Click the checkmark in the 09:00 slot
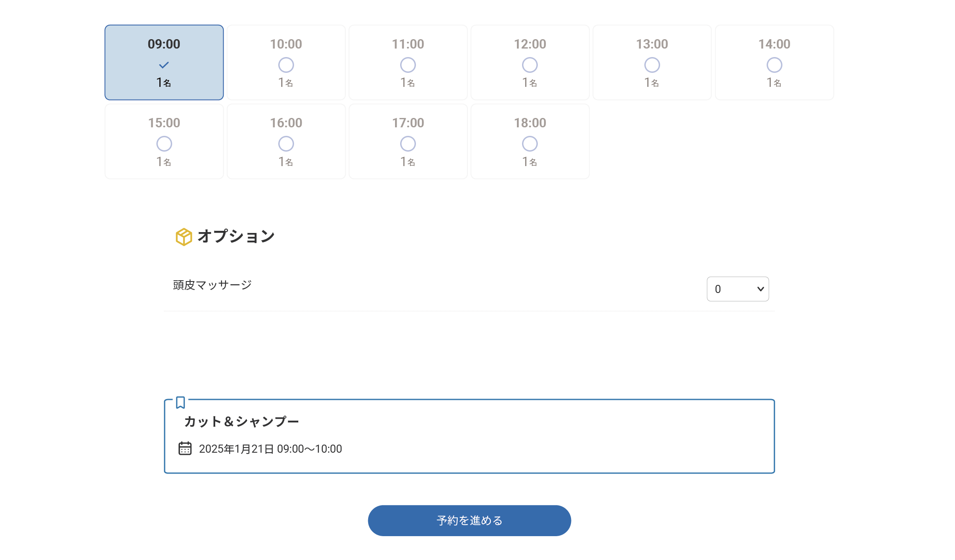955x560 pixels. [x=164, y=65]
